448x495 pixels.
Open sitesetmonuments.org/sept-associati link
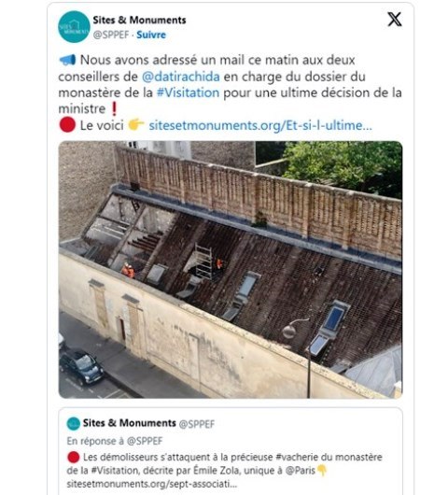click(152, 484)
